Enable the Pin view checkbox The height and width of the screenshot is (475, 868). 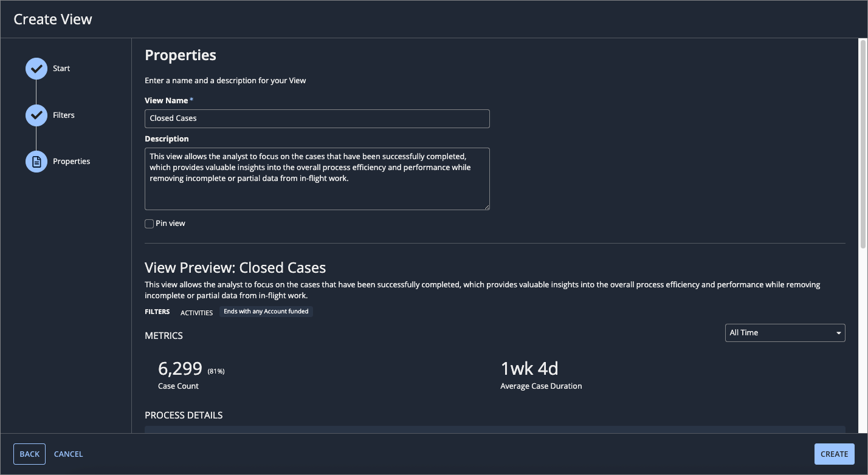click(x=149, y=224)
